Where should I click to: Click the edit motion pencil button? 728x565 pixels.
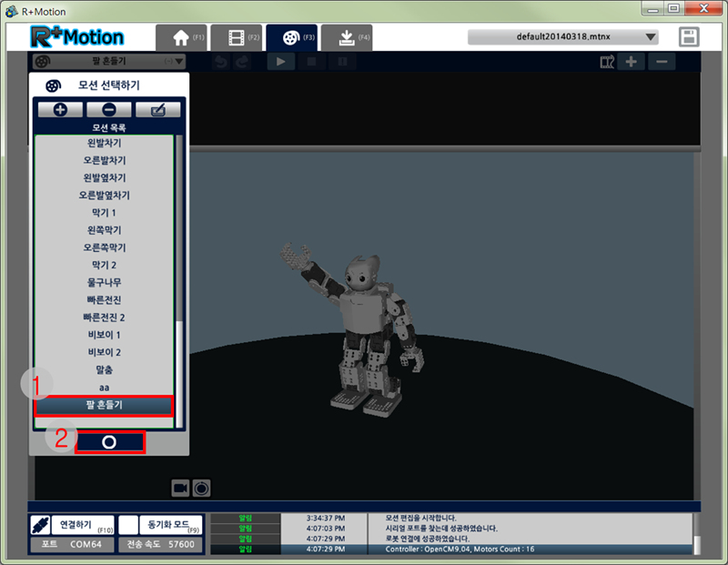[157, 109]
